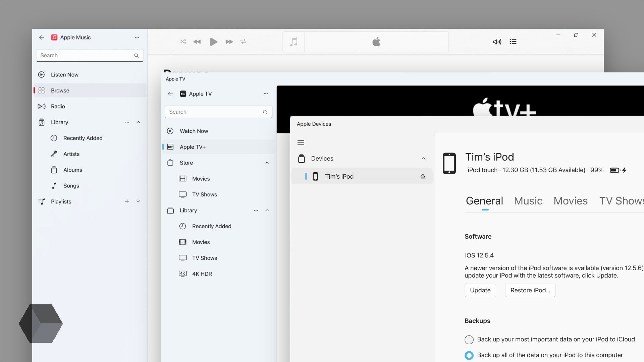Select Browse in Apple Music sidebar

(90, 90)
